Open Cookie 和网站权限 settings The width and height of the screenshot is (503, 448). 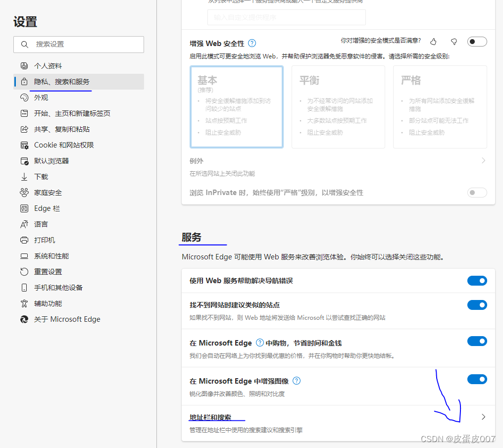(79, 145)
